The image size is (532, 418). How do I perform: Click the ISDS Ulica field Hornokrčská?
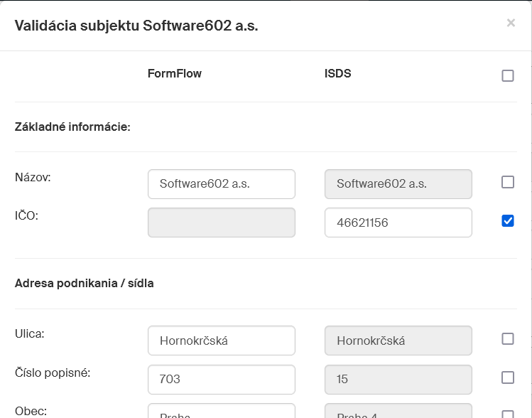pyautogui.click(x=398, y=341)
